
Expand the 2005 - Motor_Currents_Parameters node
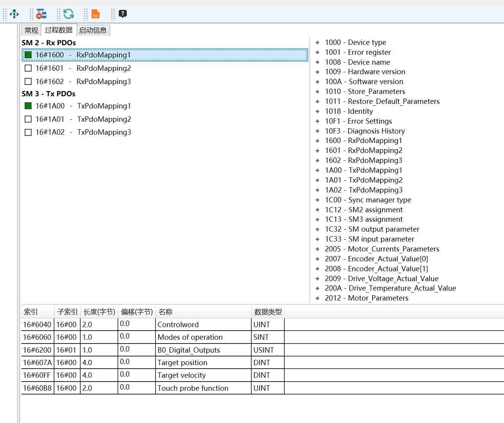(x=317, y=249)
